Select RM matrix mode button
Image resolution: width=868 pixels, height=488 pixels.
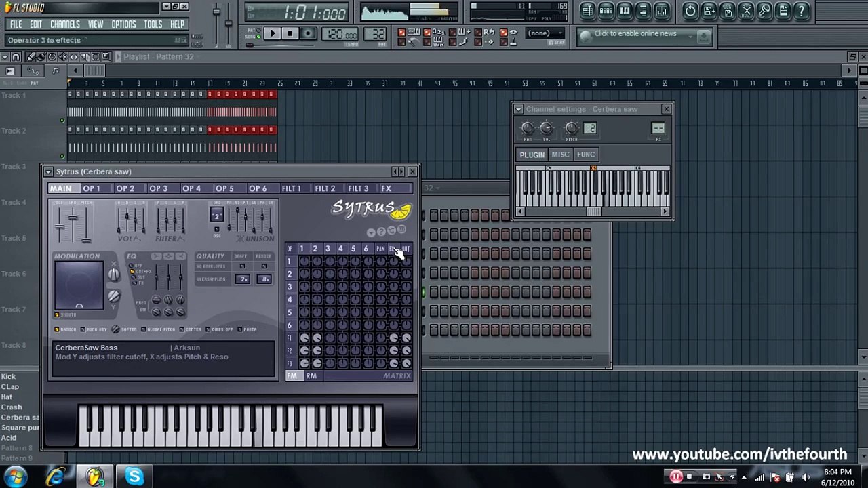pos(311,376)
